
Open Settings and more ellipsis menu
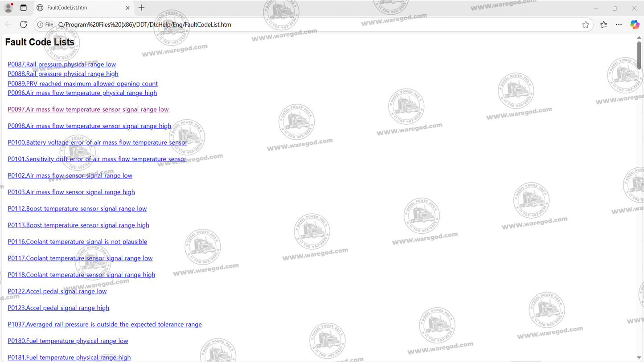(x=619, y=25)
